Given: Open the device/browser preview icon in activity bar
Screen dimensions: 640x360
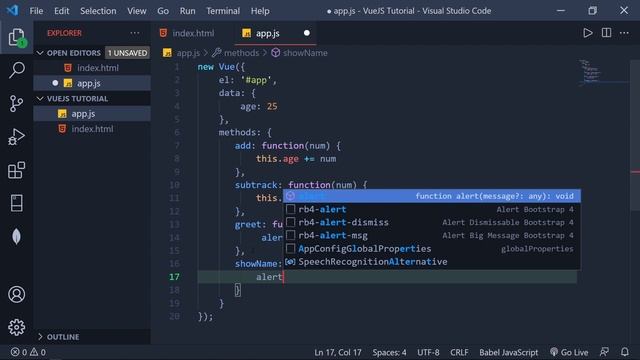Looking at the screenshot, I should pos(17,203).
